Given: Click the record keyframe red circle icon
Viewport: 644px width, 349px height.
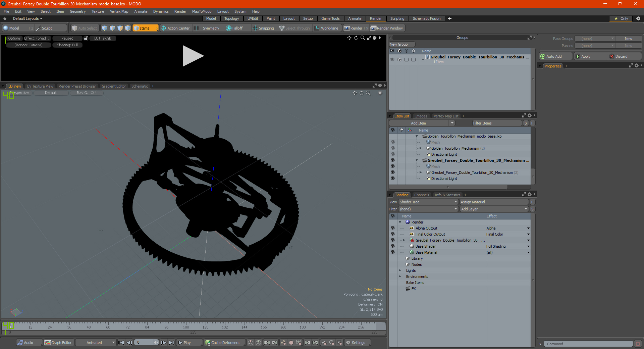Looking at the screenshot, I should pyautogui.click(x=291, y=343).
